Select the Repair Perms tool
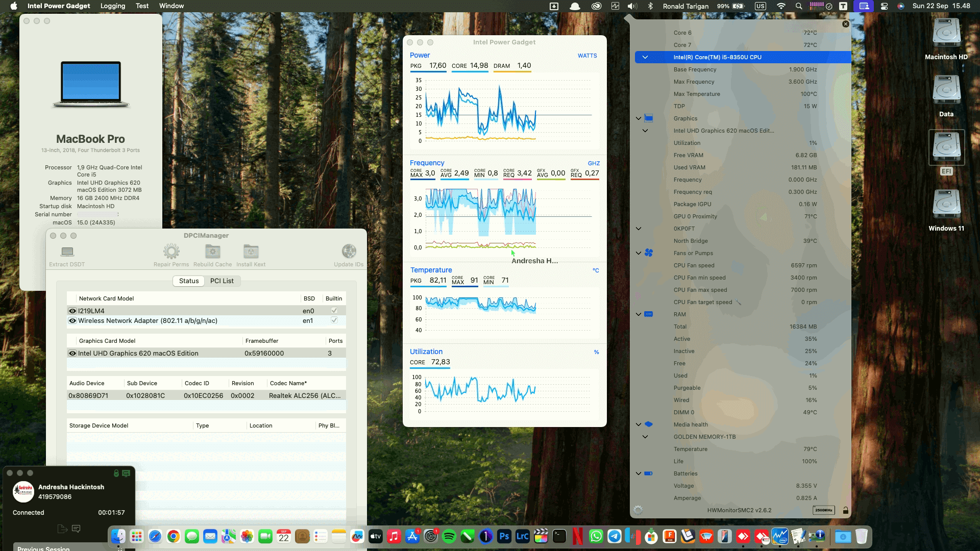980x551 pixels. click(x=171, y=251)
